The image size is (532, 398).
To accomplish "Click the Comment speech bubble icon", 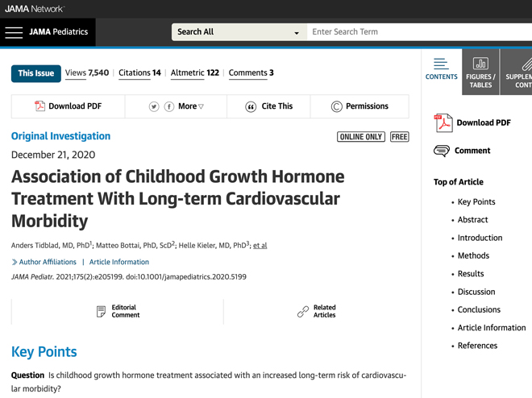I will (442, 151).
